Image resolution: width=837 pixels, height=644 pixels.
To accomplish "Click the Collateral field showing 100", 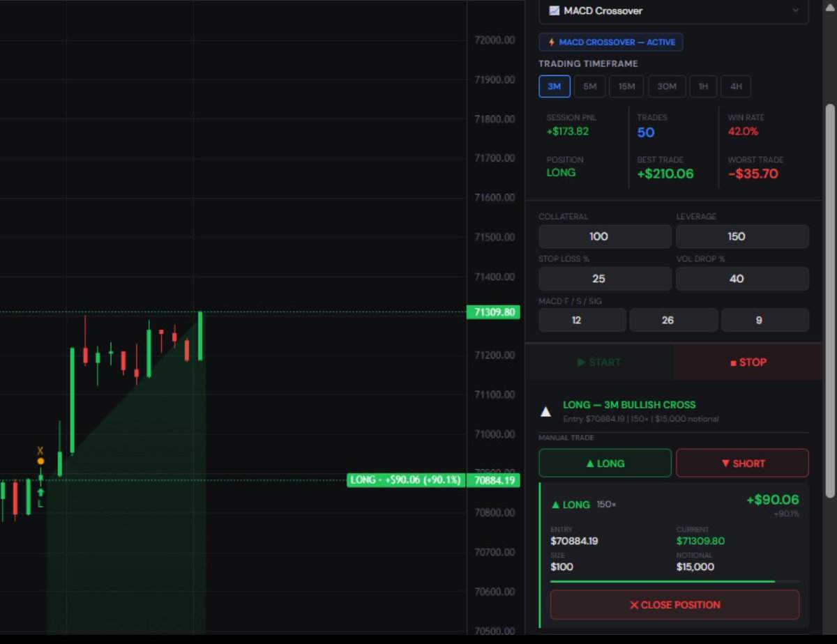I will pyautogui.click(x=605, y=236).
